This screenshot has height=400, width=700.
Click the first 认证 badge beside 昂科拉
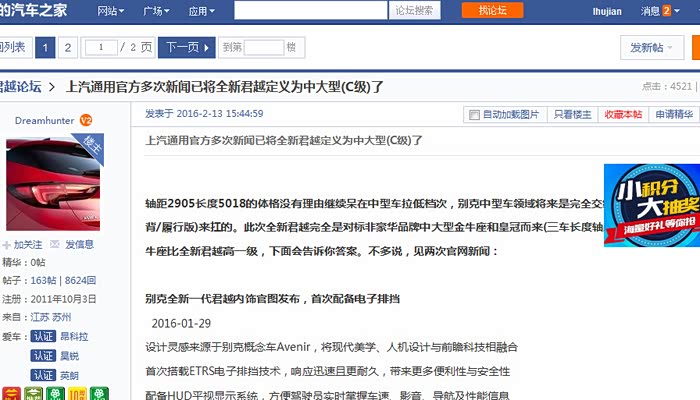click(x=42, y=336)
